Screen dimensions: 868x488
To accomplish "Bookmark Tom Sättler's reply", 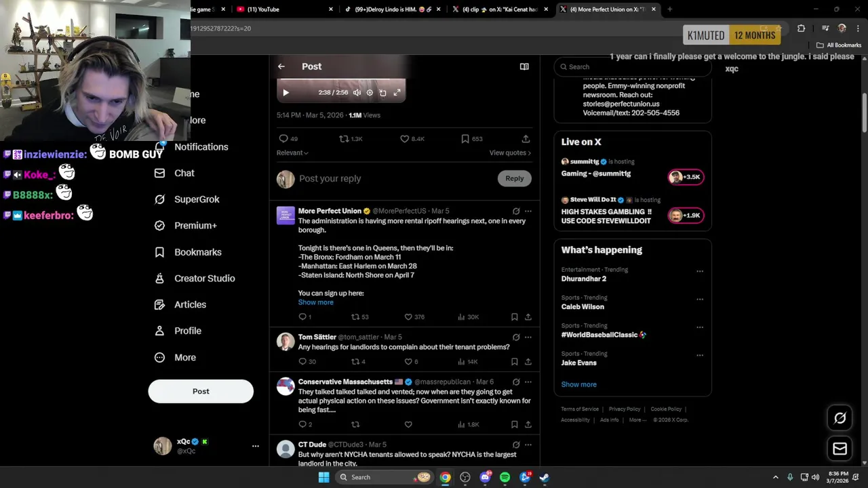I will click(515, 361).
